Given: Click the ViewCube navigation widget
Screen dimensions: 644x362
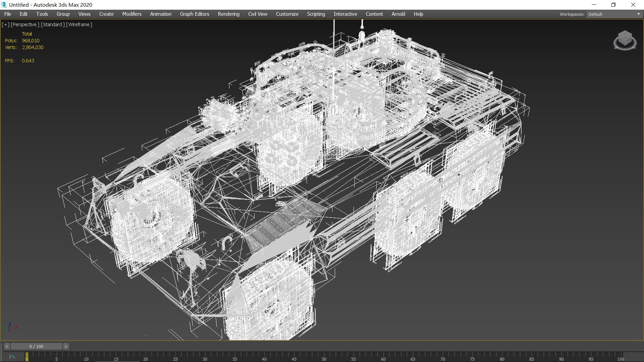Looking at the screenshot, I should (625, 40).
